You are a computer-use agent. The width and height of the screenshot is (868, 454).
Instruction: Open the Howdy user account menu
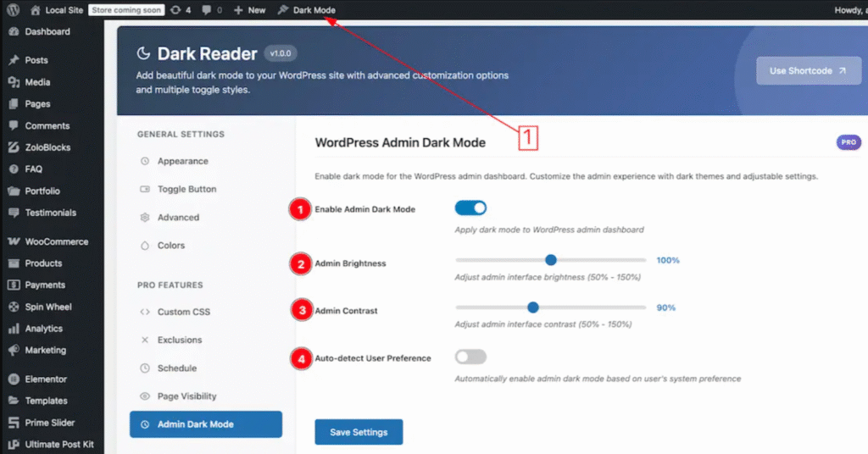click(x=851, y=10)
